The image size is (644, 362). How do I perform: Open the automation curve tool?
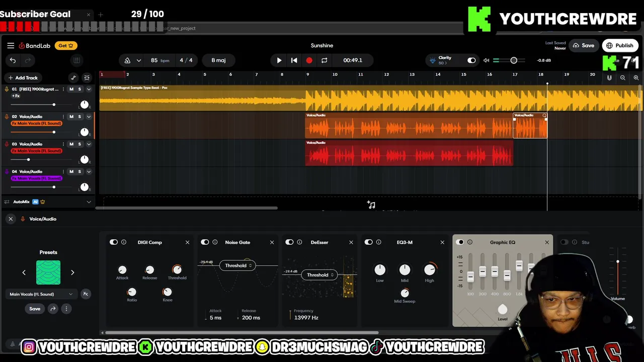click(x=73, y=77)
